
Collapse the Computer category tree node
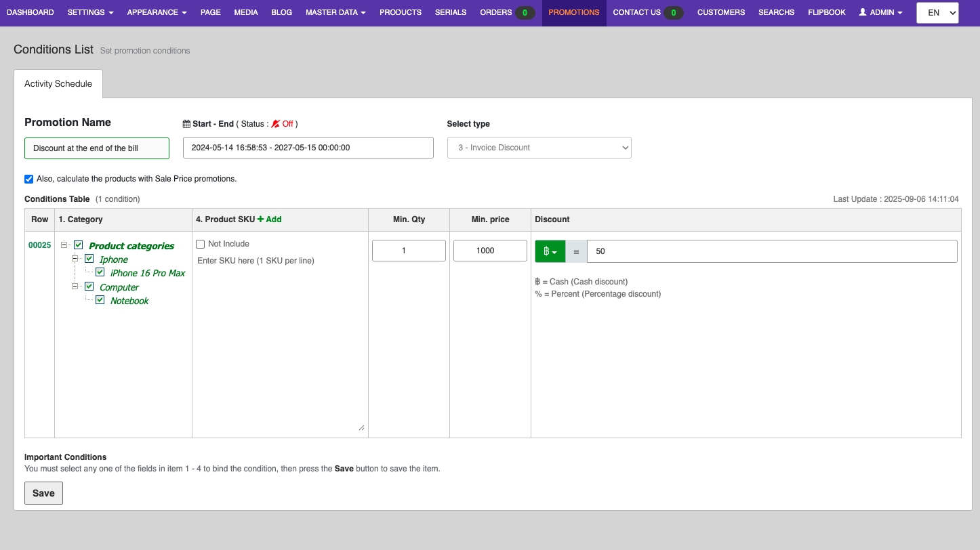pos(76,287)
